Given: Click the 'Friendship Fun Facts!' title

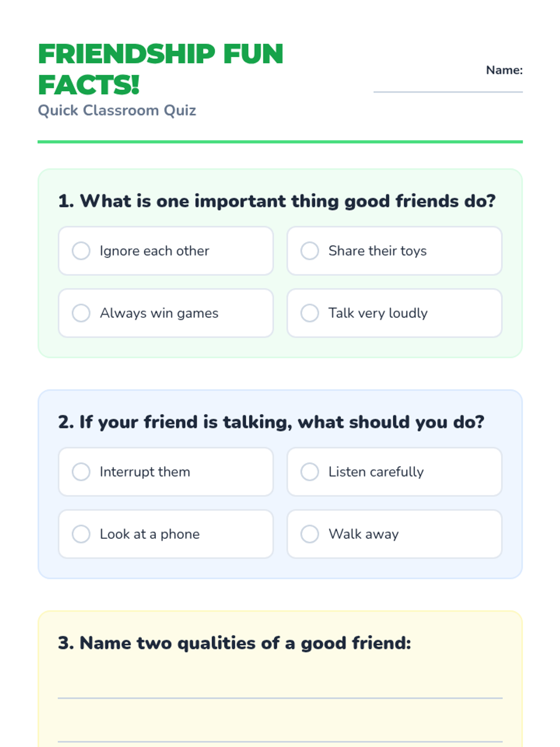Looking at the screenshot, I should [x=161, y=69].
